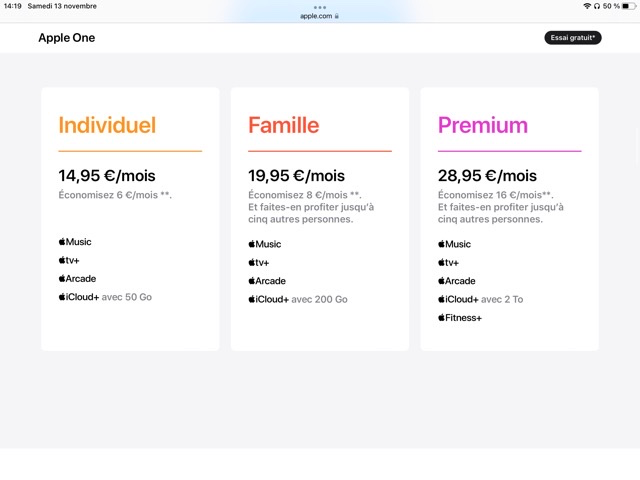Image resolution: width=640 pixels, height=480 pixels.
Task: Tap the Individuel plan heading
Action: (x=107, y=125)
